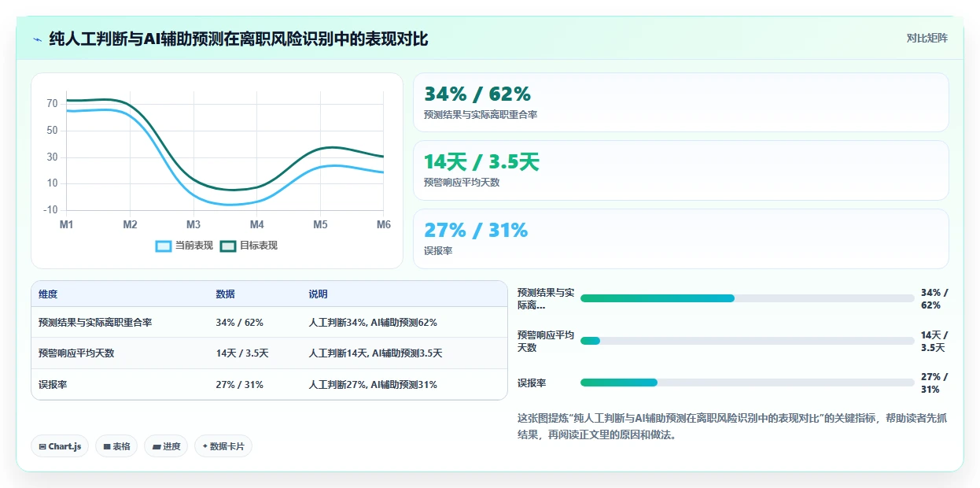Screen dimensions: 980x488
Task: Select the Chart.js tag chip
Action: point(61,446)
